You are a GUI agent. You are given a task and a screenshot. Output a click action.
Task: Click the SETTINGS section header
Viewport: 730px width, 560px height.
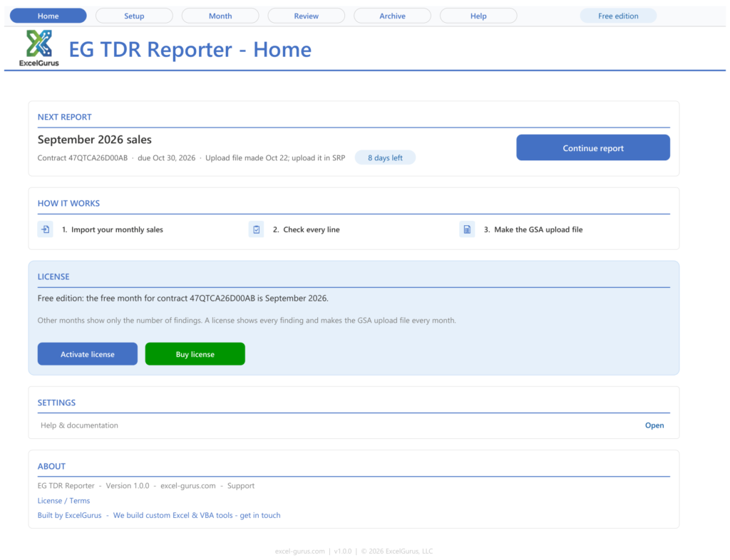[56, 403]
